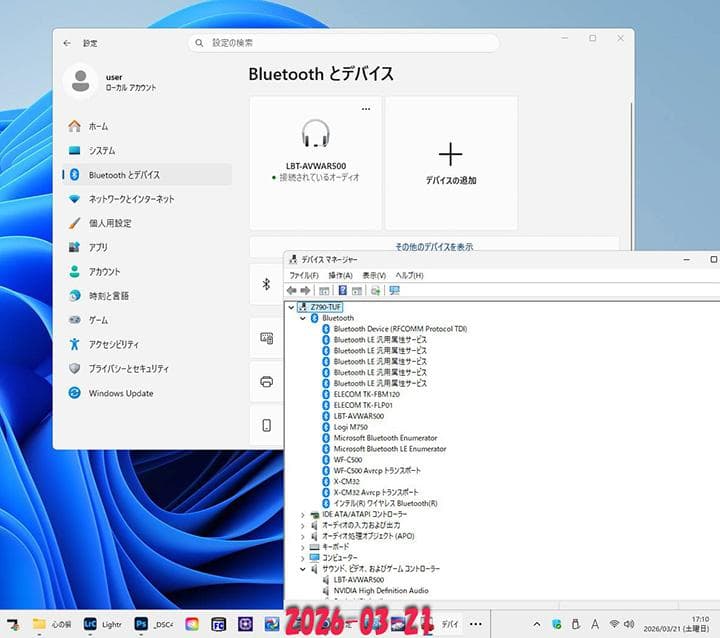Select インテル(R) ワイヤレス Bluetooth(R) entry
The height and width of the screenshot is (638, 720).
pos(385,503)
